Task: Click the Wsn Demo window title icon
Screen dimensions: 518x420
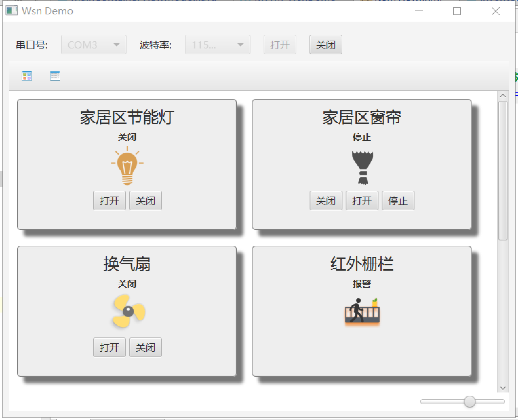Action: (11, 11)
